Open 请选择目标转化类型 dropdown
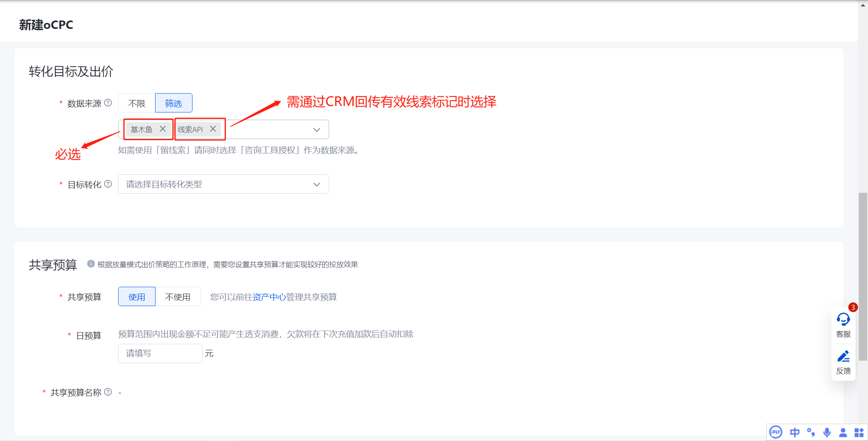The width and height of the screenshot is (868, 441). pyautogui.click(x=223, y=184)
